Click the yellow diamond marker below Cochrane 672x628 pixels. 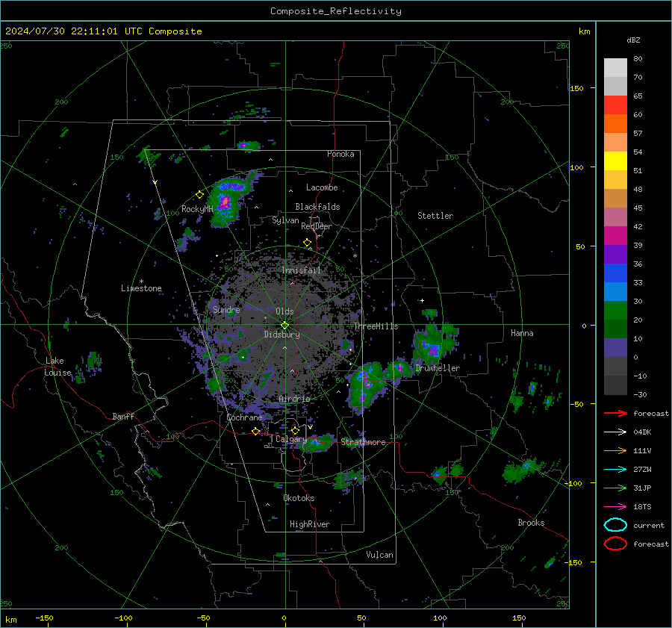(x=255, y=431)
